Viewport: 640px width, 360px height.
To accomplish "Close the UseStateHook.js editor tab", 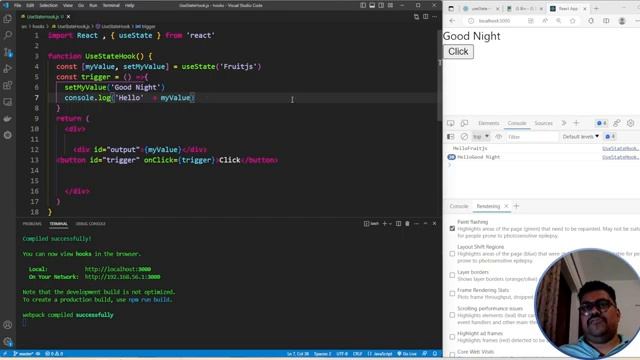I will 68,17.
